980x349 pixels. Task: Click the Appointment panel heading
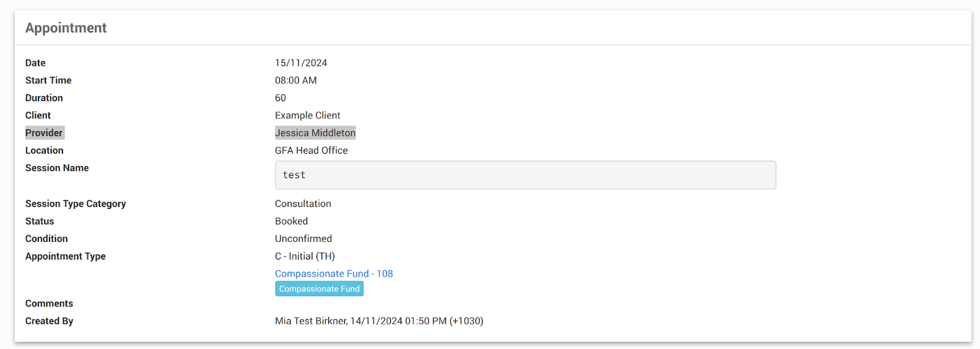click(x=66, y=28)
